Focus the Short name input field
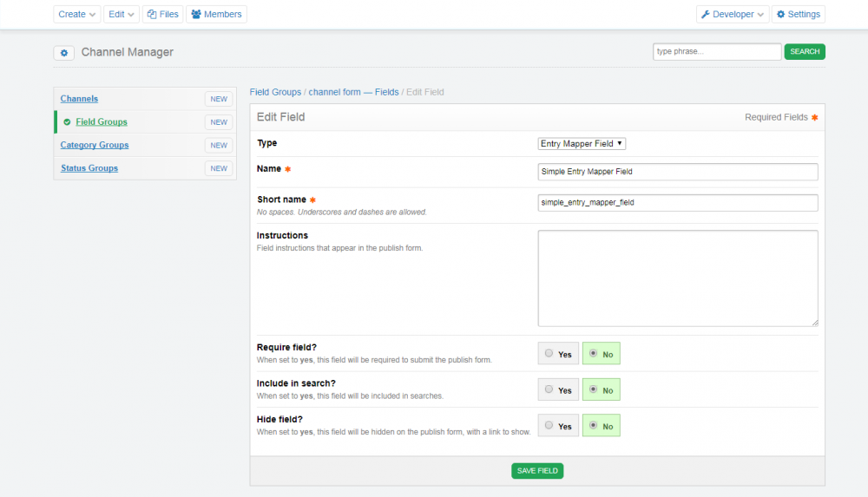 (x=677, y=203)
